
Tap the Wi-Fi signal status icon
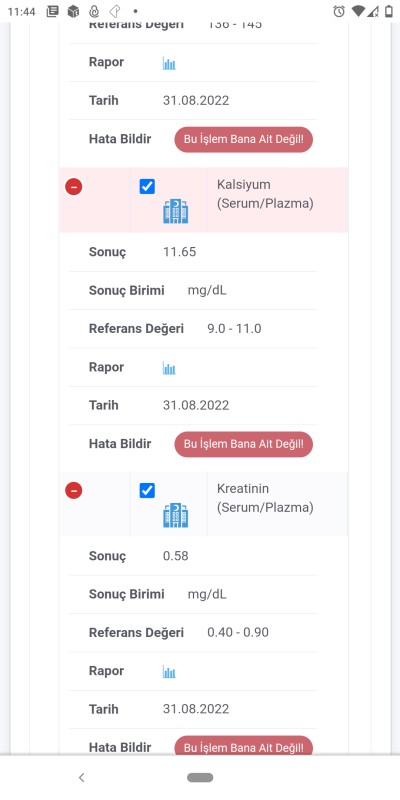(358, 11)
